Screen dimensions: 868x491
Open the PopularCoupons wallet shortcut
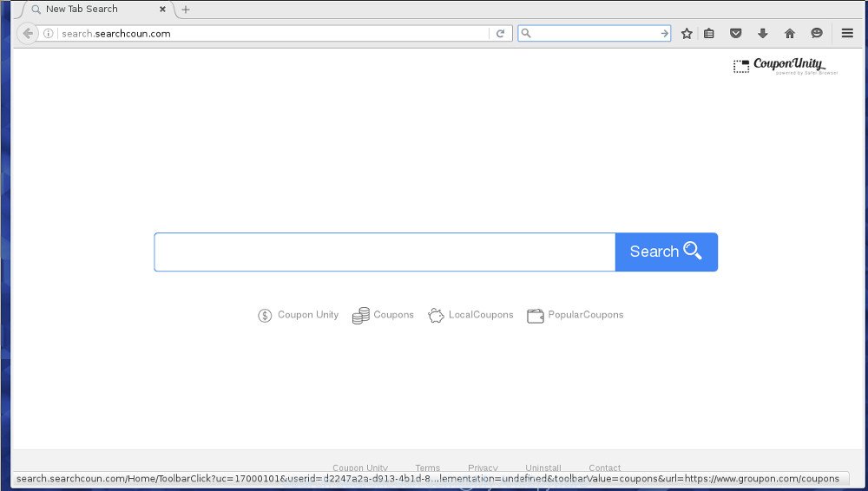point(575,315)
